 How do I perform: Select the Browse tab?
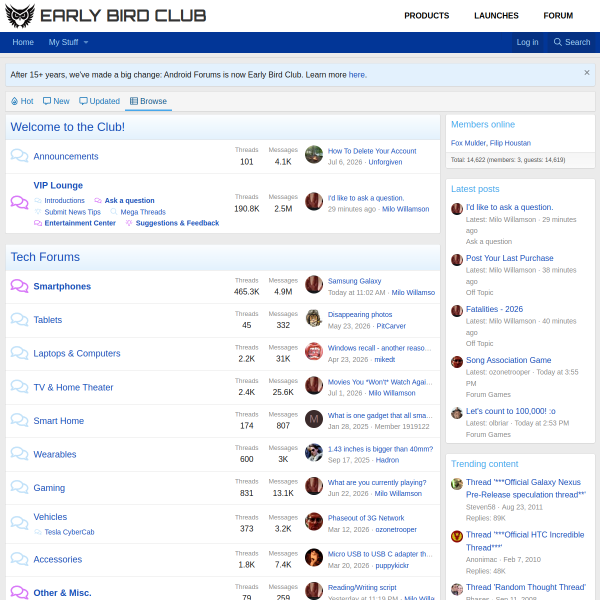(148, 101)
